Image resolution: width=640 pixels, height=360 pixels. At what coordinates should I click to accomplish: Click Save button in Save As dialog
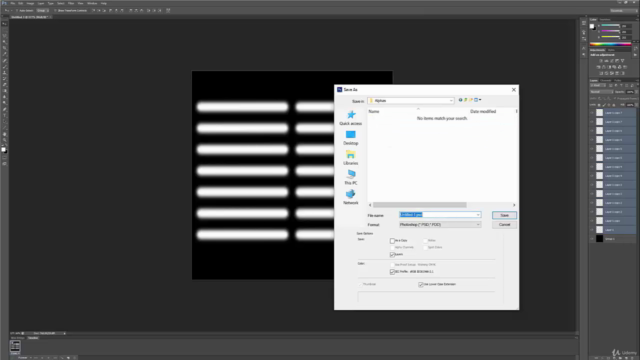504,215
